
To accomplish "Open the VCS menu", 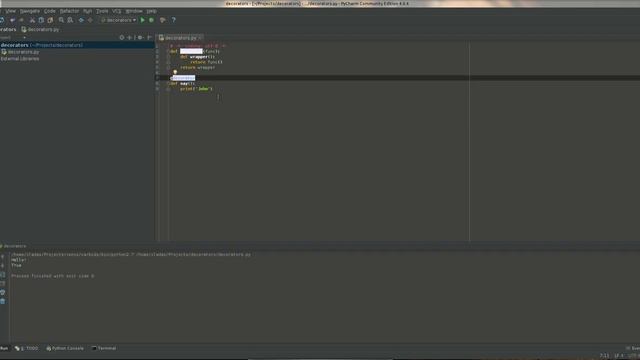I will pos(117,11).
